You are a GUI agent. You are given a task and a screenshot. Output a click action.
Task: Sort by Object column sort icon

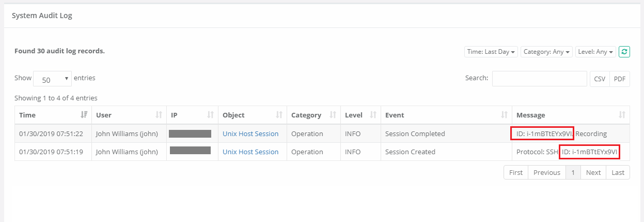(x=279, y=115)
